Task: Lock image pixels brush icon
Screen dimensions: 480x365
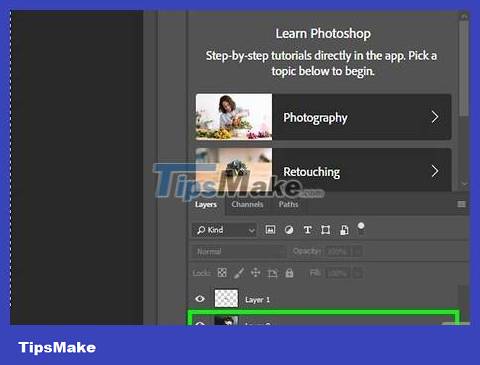Action: click(x=239, y=273)
